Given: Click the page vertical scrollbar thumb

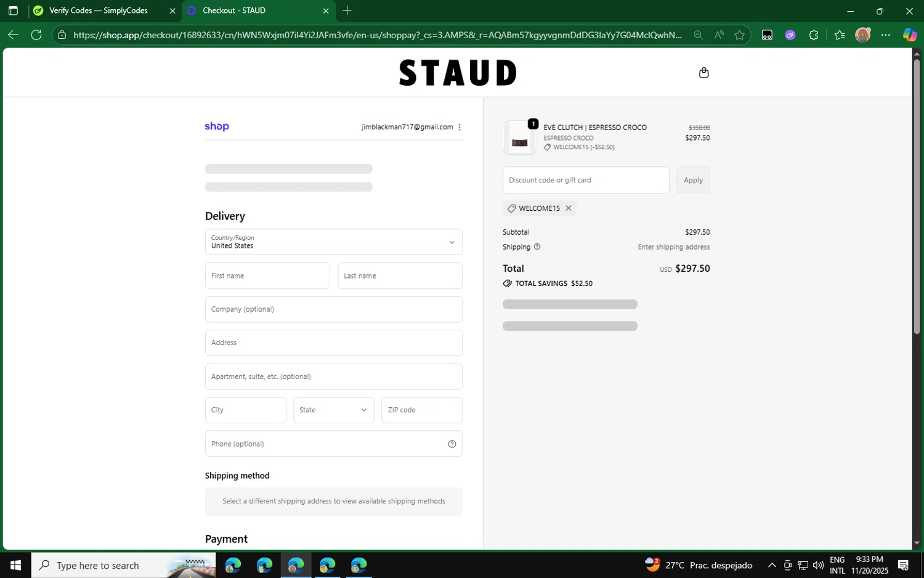Looking at the screenshot, I should pyautogui.click(x=917, y=197).
